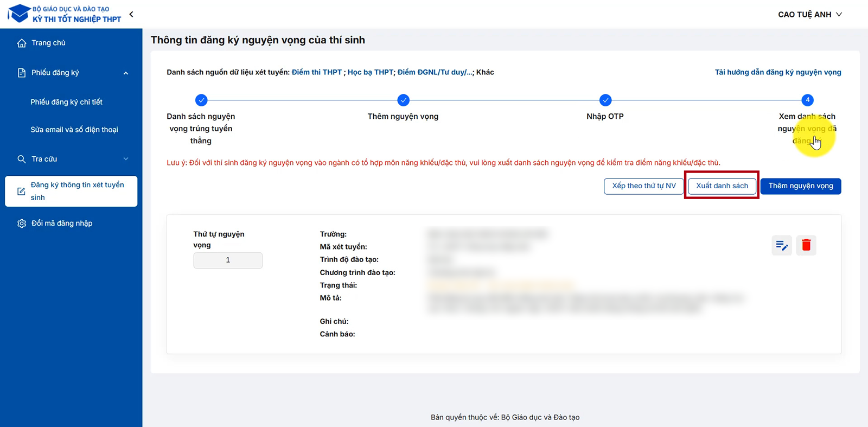Click the graduation cap logo
This screenshot has width=868, height=427.
point(20,14)
